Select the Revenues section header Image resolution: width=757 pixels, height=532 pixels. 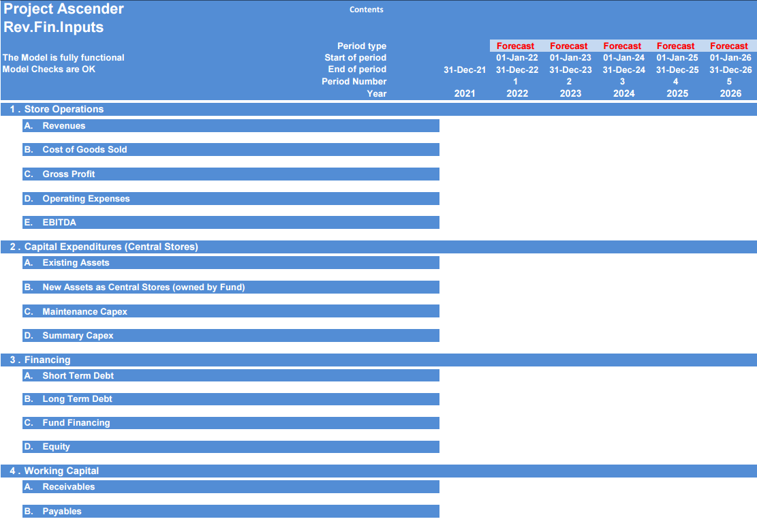click(231, 125)
